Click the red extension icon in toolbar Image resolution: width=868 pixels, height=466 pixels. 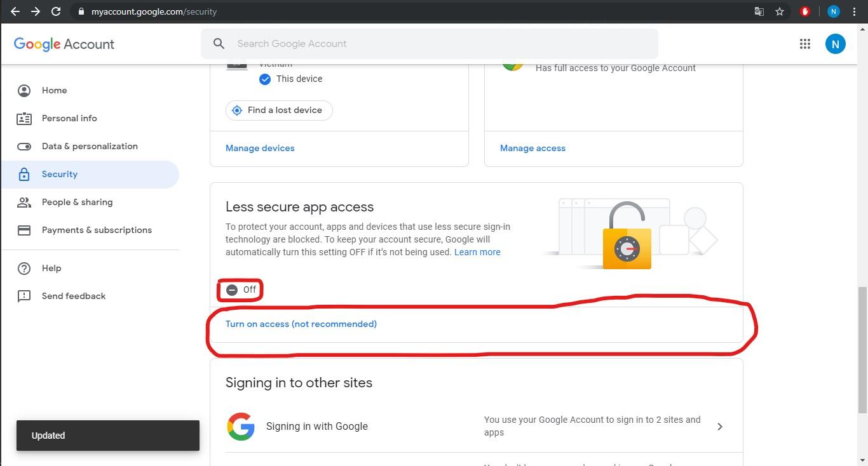coord(805,11)
